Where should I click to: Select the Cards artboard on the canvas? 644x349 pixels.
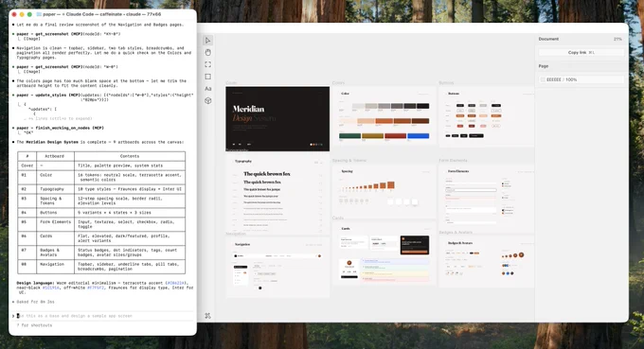point(384,253)
